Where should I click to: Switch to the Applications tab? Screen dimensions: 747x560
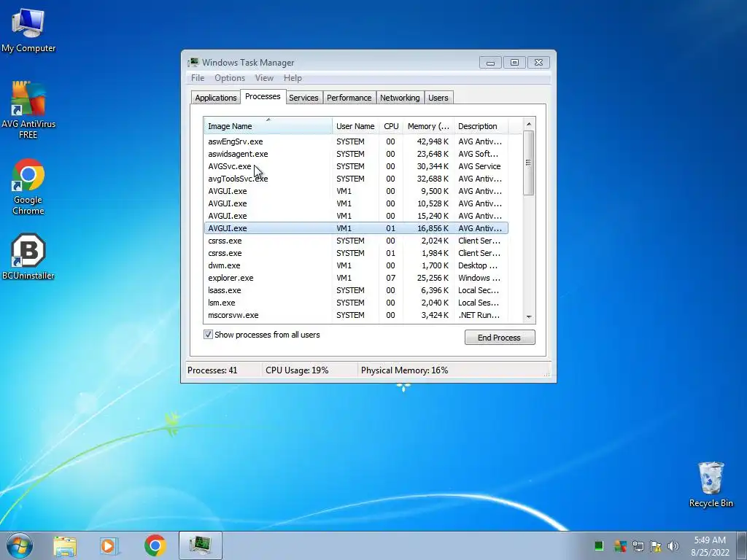pyautogui.click(x=216, y=98)
